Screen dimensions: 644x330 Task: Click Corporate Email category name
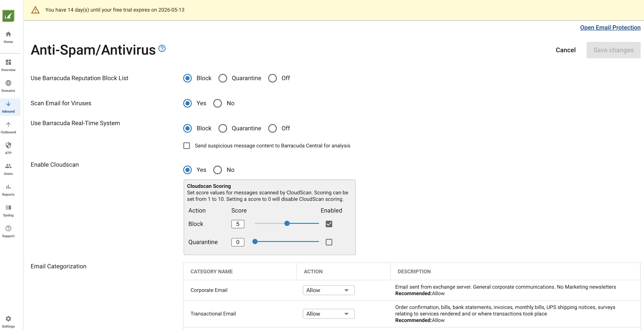coord(209,290)
